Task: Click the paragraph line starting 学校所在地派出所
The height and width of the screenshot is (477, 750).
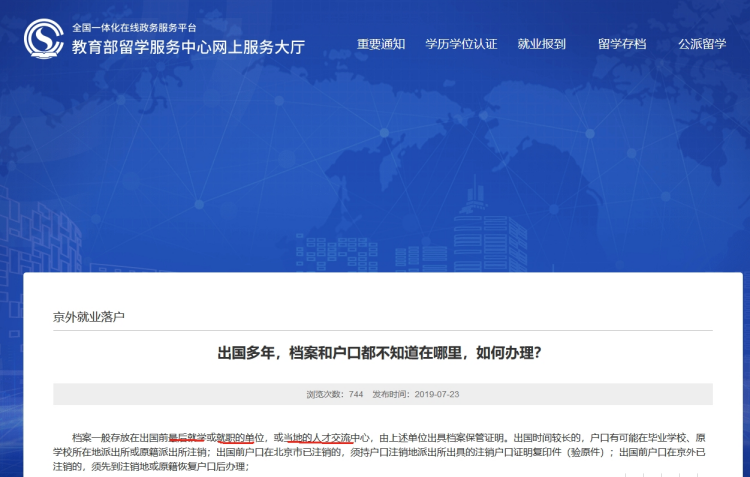Action: (x=379, y=452)
